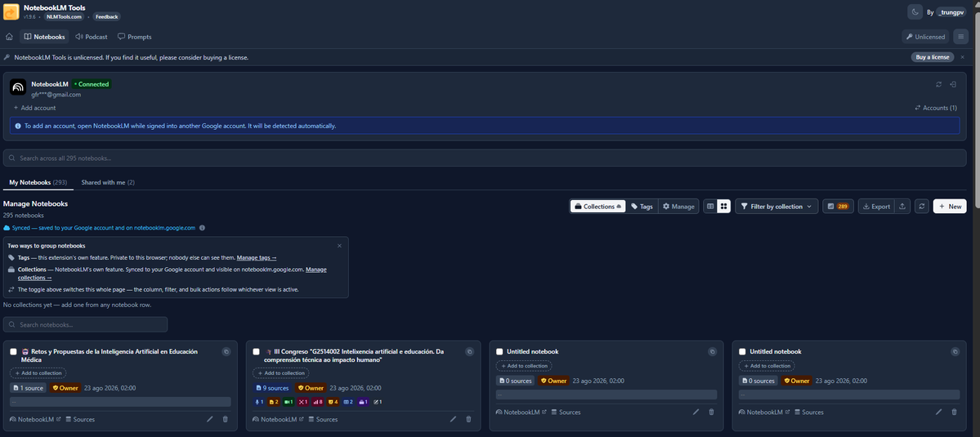Open the Prompts tab
This screenshot has height=437, width=980.
tap(134, 37)
